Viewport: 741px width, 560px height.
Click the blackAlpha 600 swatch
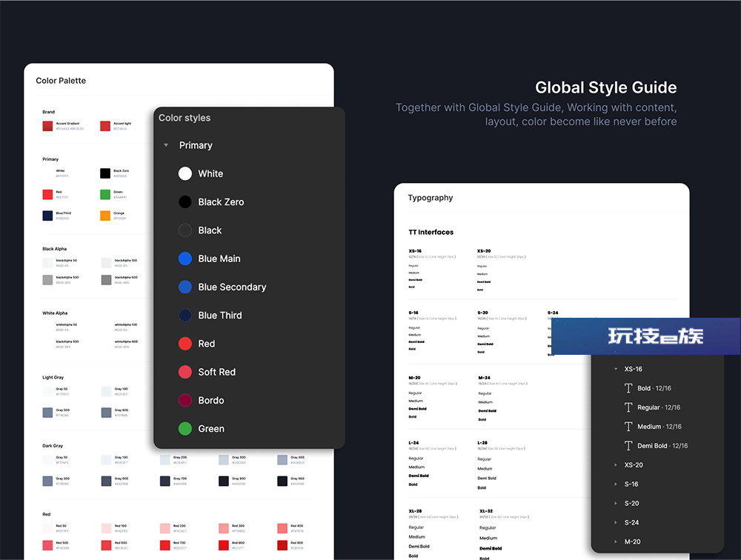click(106, 280)
